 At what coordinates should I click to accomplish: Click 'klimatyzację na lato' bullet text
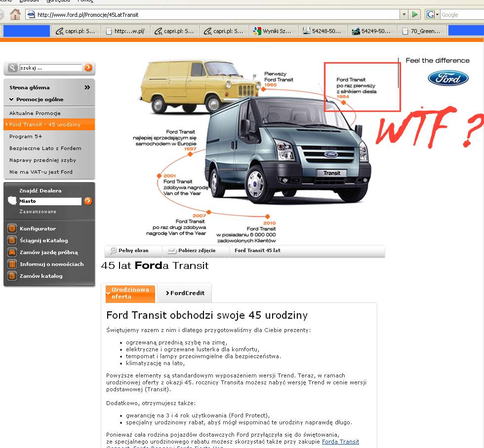(155, 363)
